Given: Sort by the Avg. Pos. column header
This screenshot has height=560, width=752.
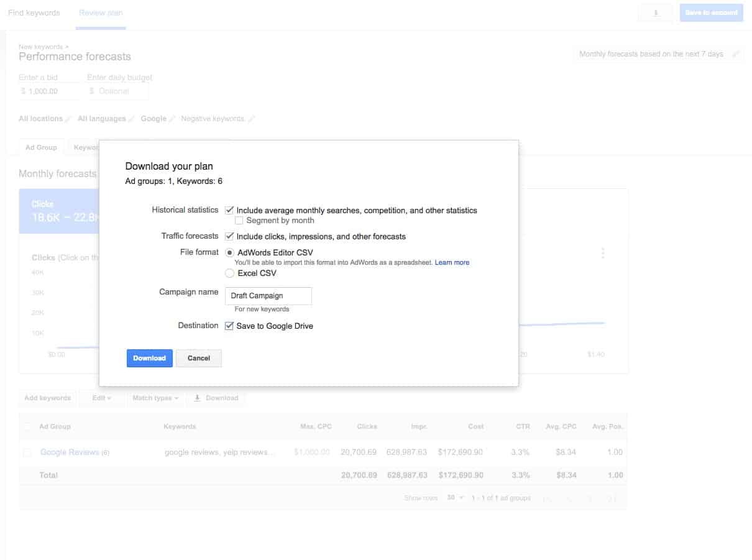Looking at the screenshot, I should point(607,426).
